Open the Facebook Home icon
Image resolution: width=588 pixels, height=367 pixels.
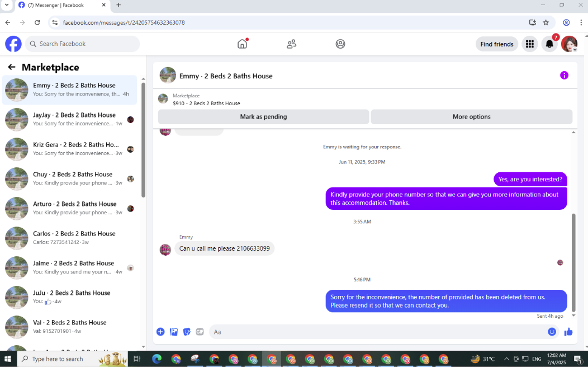pos(242,44)
